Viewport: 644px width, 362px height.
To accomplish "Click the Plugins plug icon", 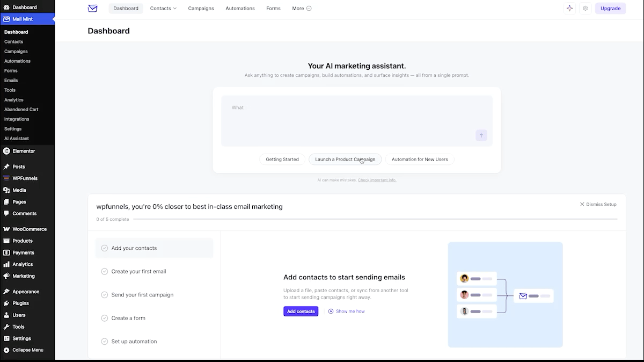I will coord(6,303).
